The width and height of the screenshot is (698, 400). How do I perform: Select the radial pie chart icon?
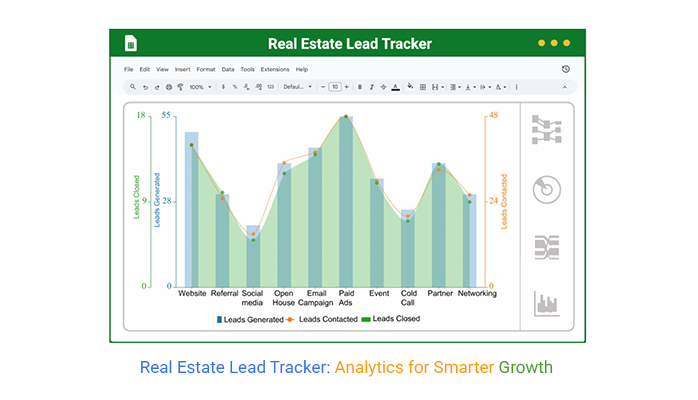click(x=547, y=189)
